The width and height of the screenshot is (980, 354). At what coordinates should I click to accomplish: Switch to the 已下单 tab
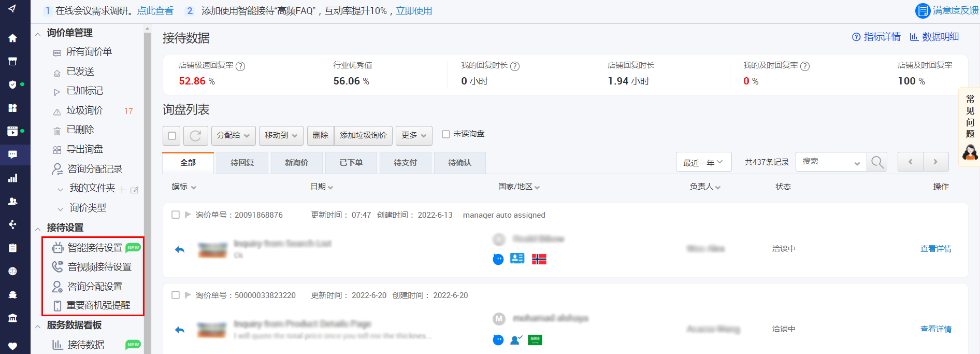point(351,163)
